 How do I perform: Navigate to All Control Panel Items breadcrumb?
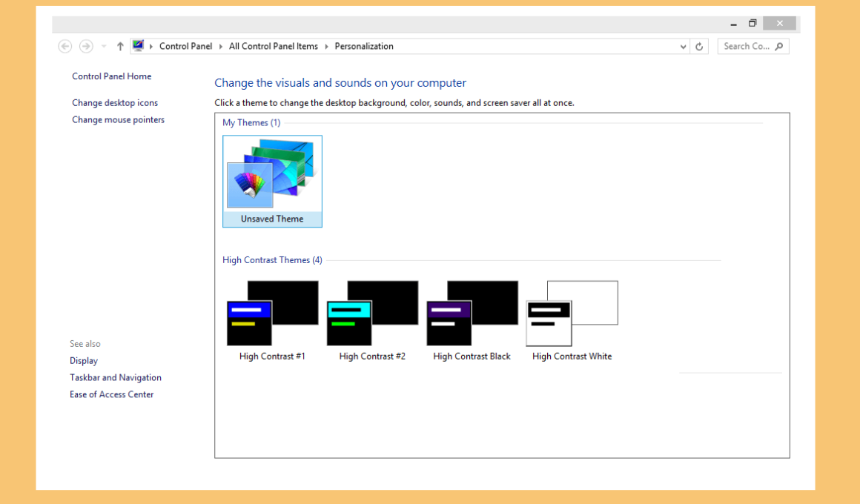[x=273, y=46]
